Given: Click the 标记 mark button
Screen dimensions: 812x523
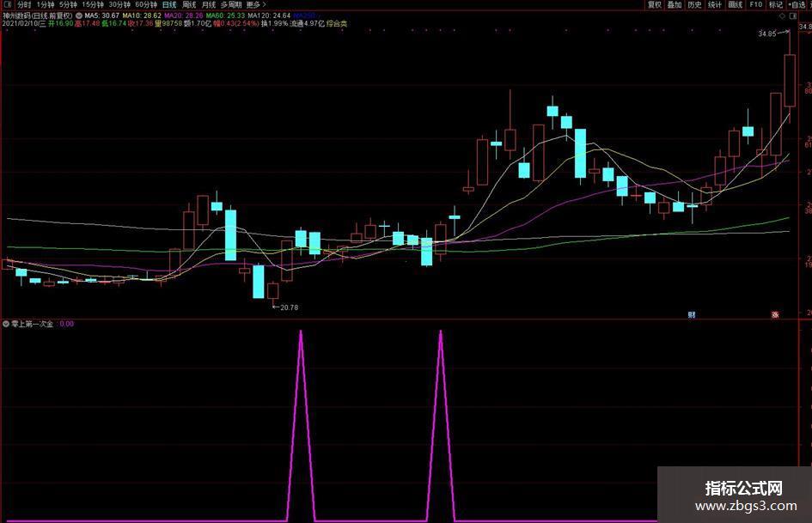Looking at the screenshot, I should pyautogui.click(x=776, y=4).
